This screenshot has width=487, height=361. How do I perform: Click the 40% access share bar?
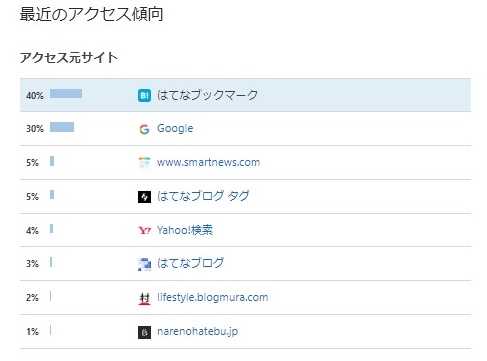point(66,93)
